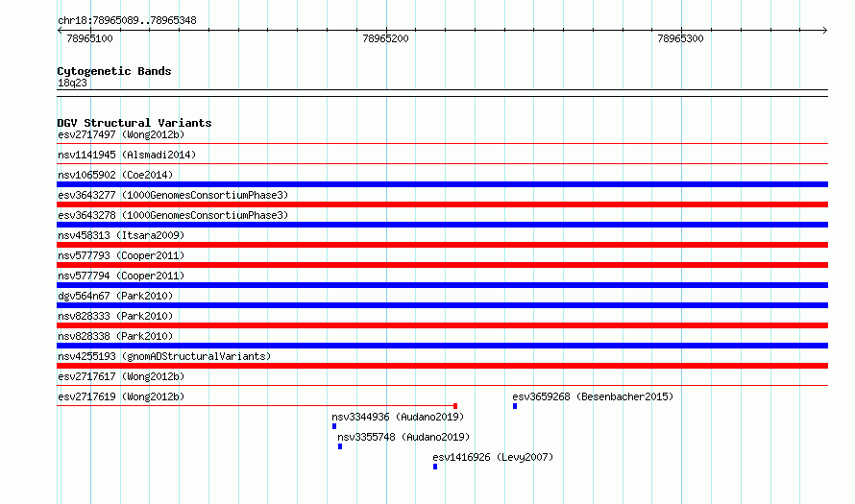Click nsv828338 (Park2010) label
The image size is (855, 504).
click(115, 336)
